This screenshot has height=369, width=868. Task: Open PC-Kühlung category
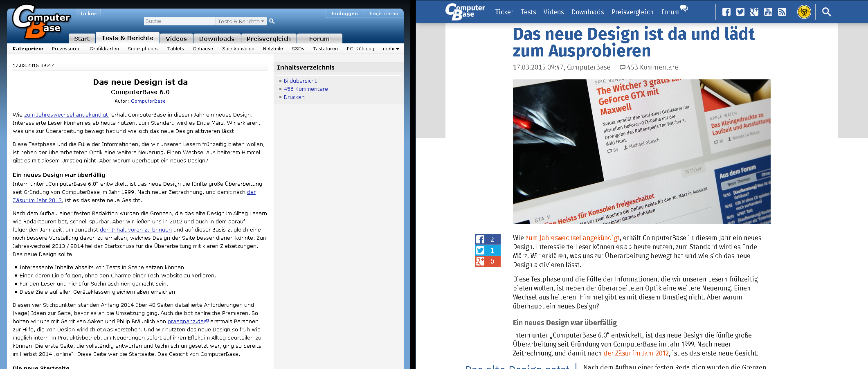click(x=360, y=49)
